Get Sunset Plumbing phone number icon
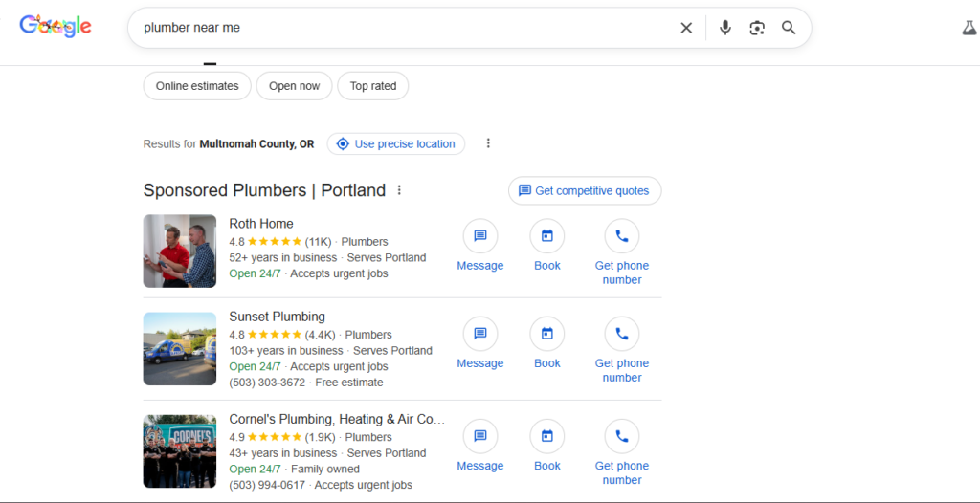The image size is (980, 503). (622, 334)
